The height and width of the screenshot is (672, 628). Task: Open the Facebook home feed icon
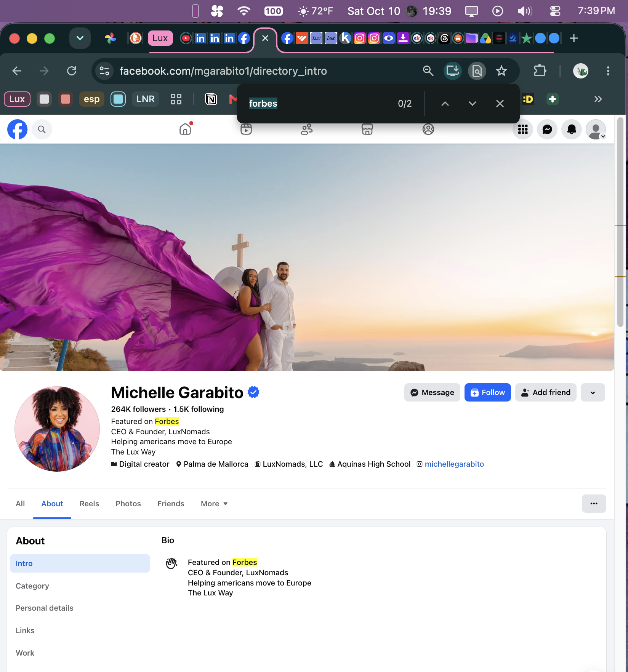[185, 129]
